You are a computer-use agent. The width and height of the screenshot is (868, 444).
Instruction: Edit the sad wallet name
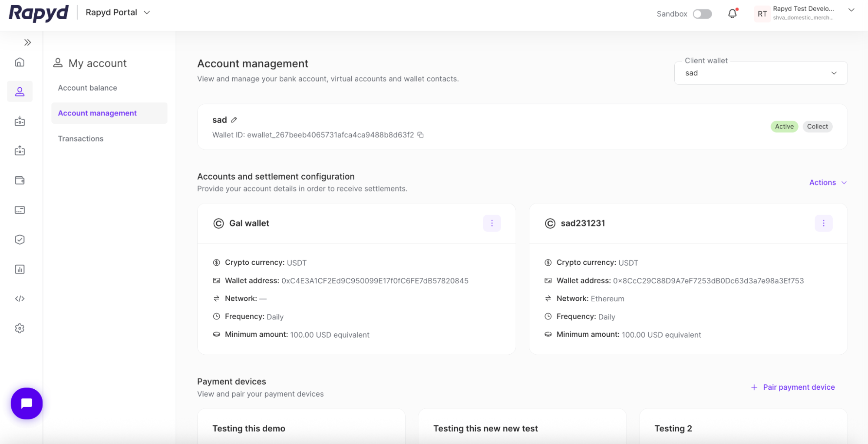coord(234,119)
